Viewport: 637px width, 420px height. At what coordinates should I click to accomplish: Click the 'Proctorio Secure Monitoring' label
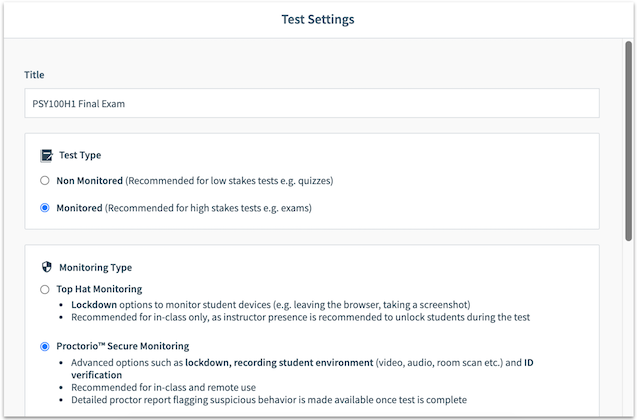coord(123,346)
